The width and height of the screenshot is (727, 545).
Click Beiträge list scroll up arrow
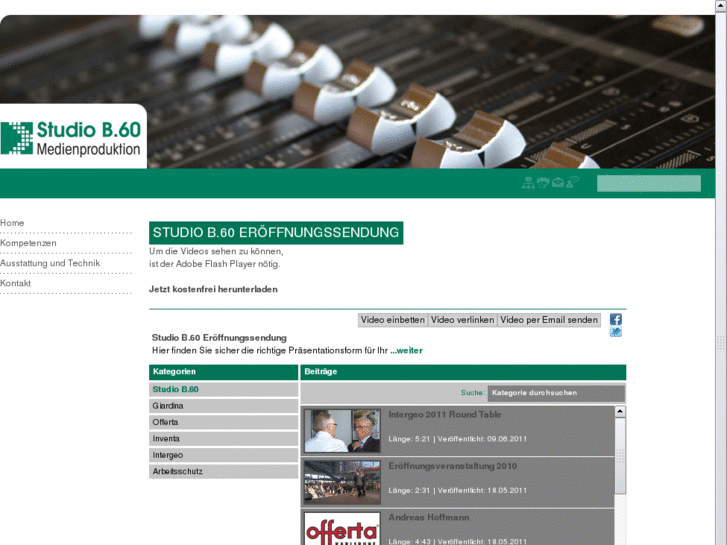(620, 411)
